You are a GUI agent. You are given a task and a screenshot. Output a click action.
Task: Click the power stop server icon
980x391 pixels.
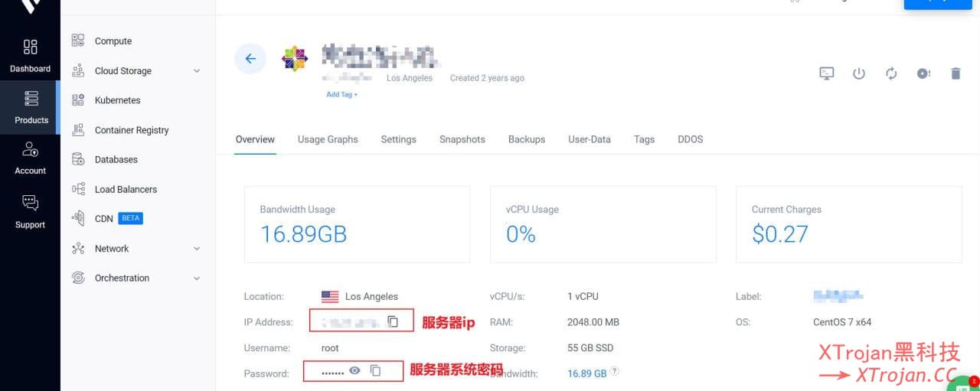coord(859,73)
